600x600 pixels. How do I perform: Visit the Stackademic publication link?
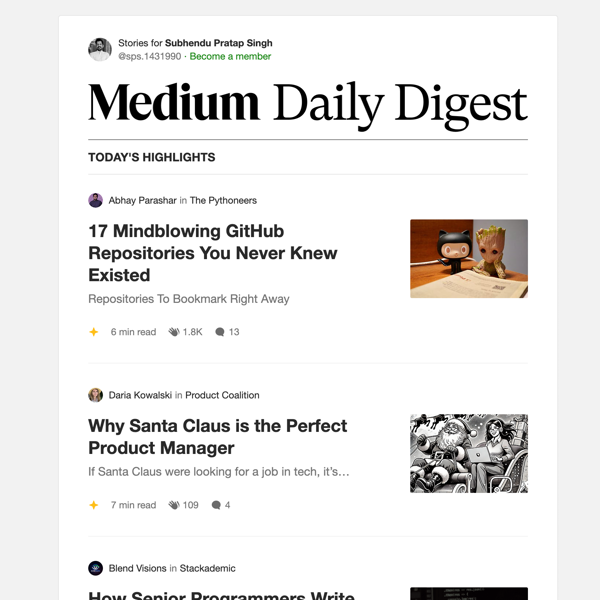[x=207, y=568]
